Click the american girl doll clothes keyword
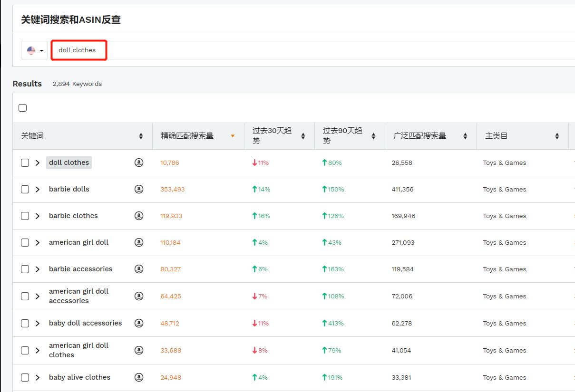Image resolution: width=575 pixels, height=392 pixels. 78,350
